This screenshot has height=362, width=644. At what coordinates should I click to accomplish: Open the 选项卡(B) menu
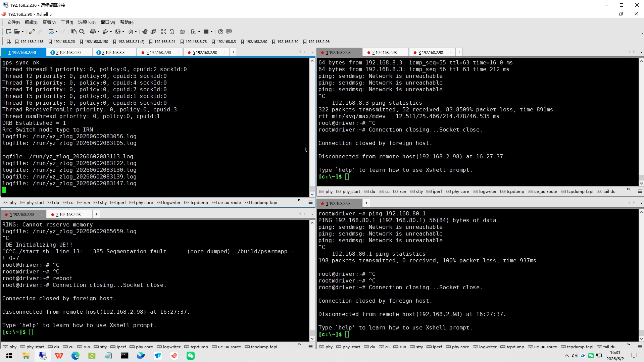87,22
